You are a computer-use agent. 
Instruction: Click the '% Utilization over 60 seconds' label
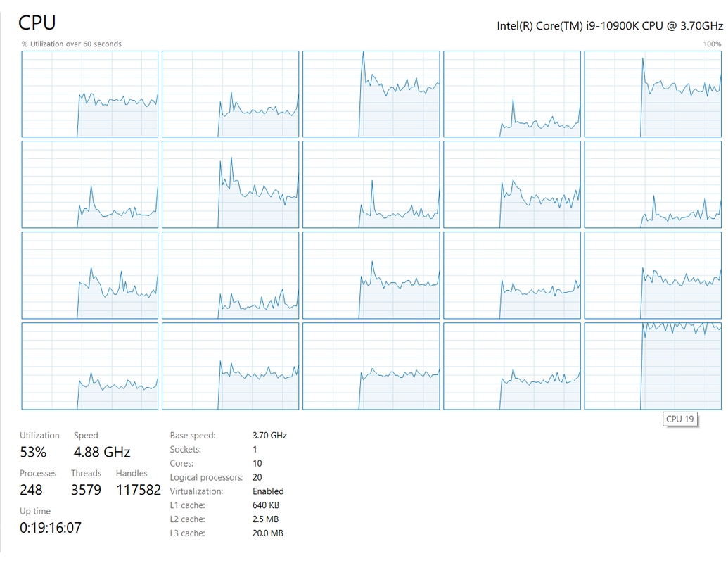click(x=72, y=44)
